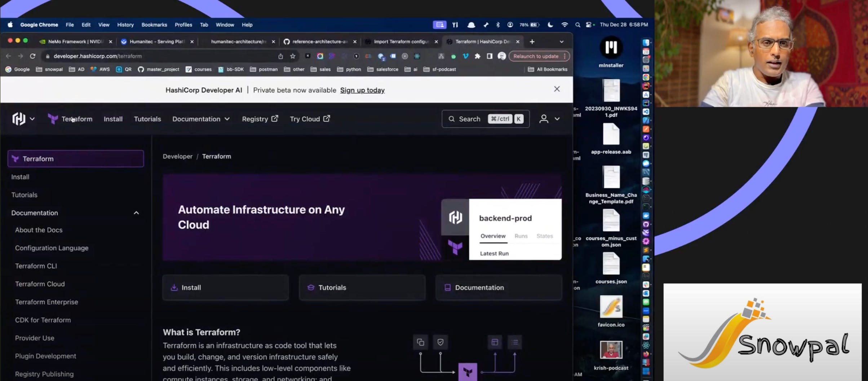
Task: Open the Bookmarks menu in the menu bar
Action: tap(154, 25)
